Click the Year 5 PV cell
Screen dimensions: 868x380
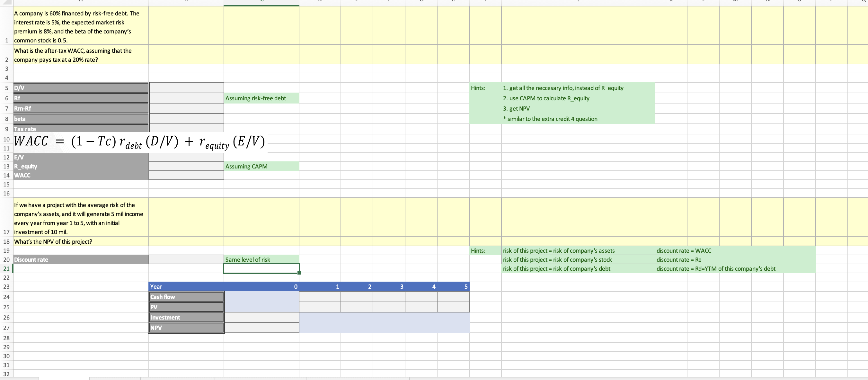pos(453,307)
